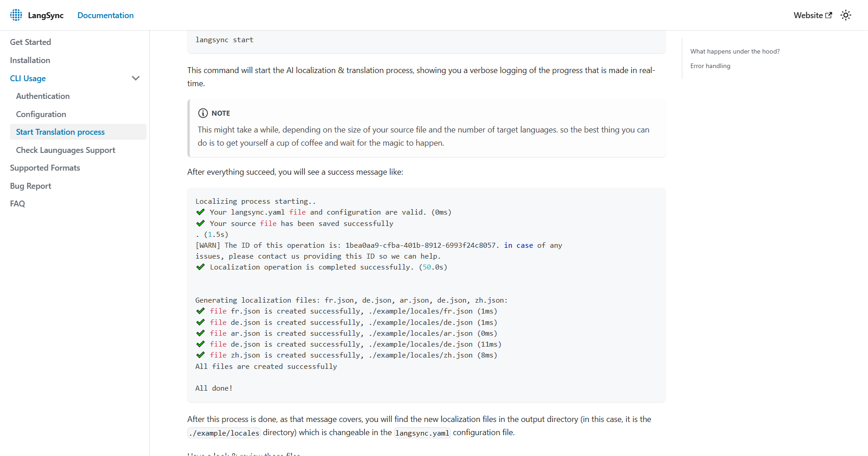Click the info icon in the NOTE box
Image resolution: width=868 pixels, height=456 pixels.
tap(203, 113)
